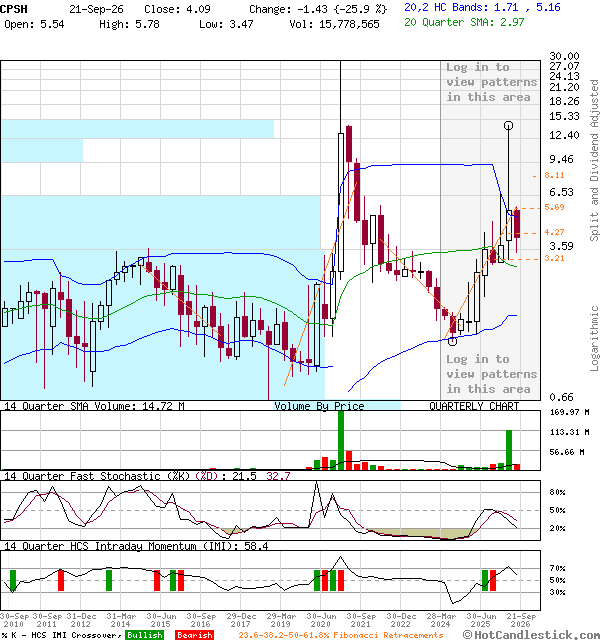Screen dimensions: 600x640
Task: Click the 5.69 Fibonacci level label
Action: tap(554, 207)
